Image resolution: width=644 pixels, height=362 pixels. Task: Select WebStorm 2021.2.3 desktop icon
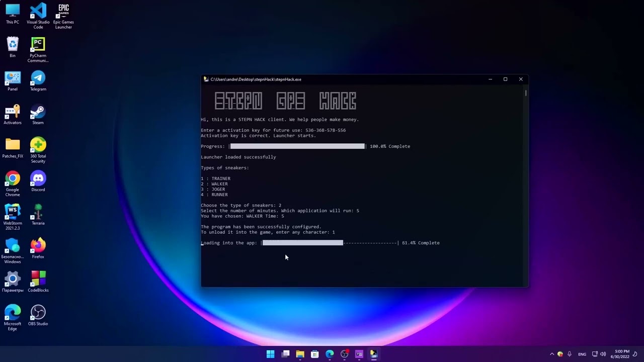tap(13, 217)
